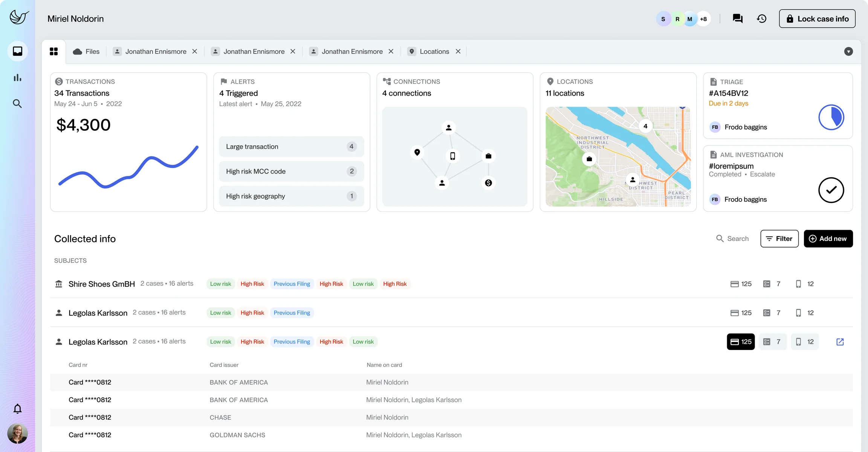Screen dimensions: 868x452
Task: Open the High risk MCC code alert
Action: [x=292, y=171]
